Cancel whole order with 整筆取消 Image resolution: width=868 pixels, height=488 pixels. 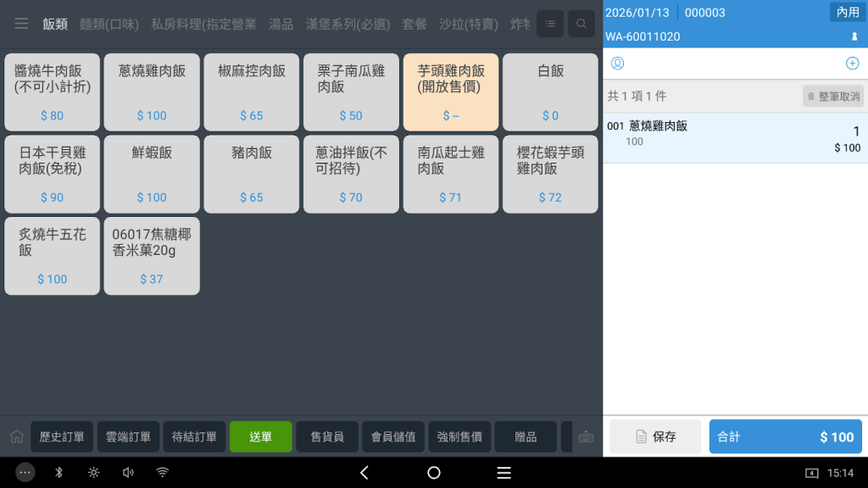click(x=832, y=97)
